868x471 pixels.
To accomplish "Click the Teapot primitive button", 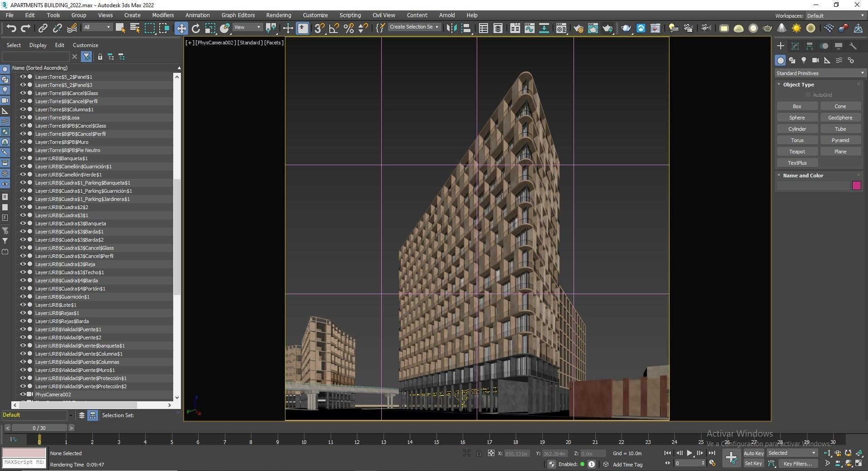I will point(797,152).
